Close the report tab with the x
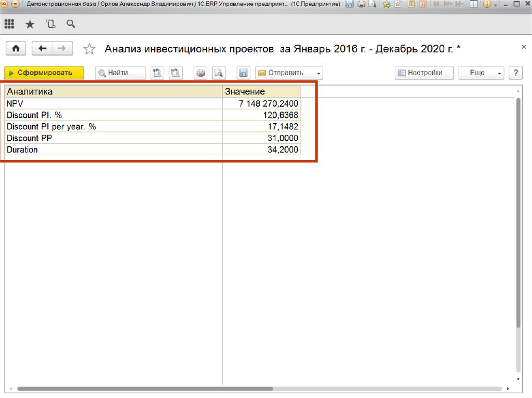The height and width of the screenshot is (398, 532). point(524,47)
